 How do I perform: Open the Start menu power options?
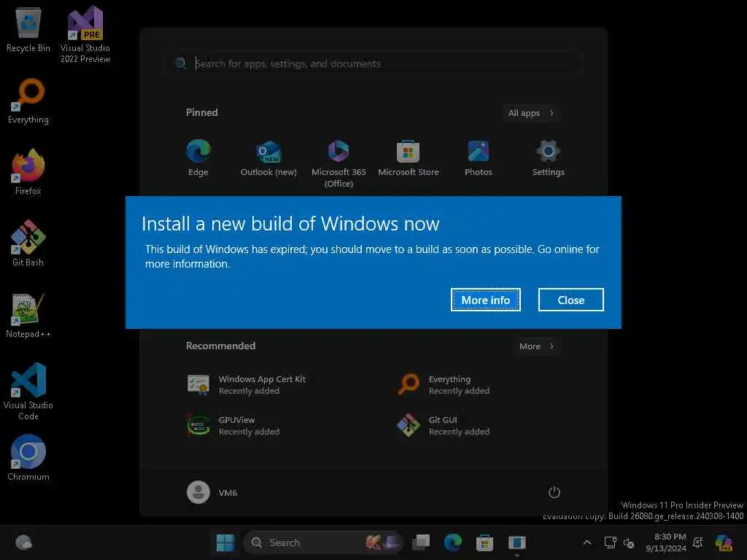pyautogui.click(x=554, y=492)
